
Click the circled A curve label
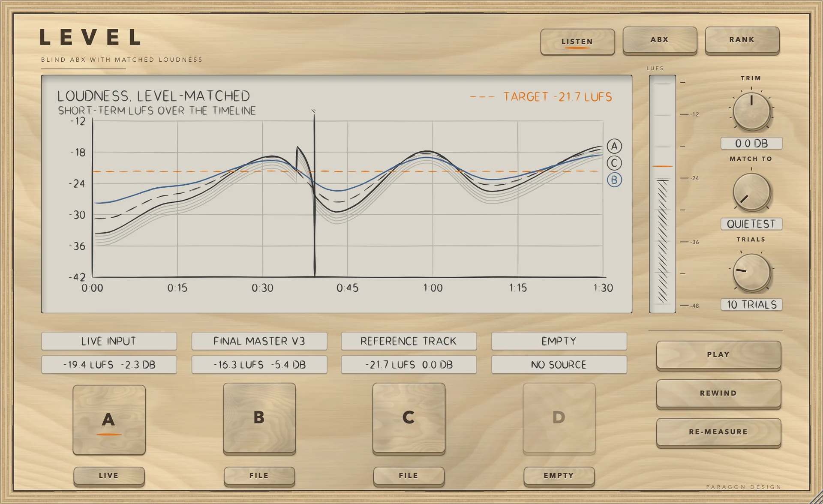[x=614, y=146]
